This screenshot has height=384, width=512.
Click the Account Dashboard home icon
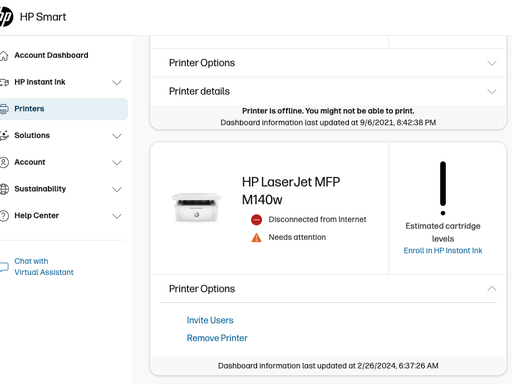click(x=4, y=56)
